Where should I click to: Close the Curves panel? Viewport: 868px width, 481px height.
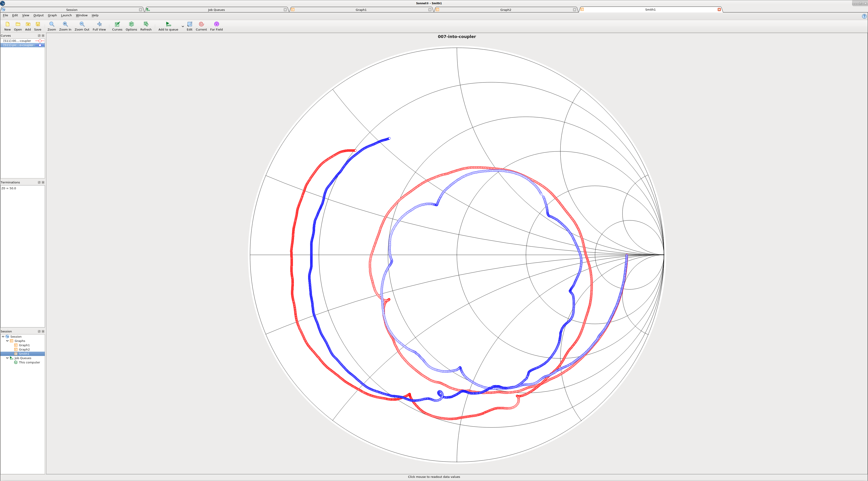(43, 36)
